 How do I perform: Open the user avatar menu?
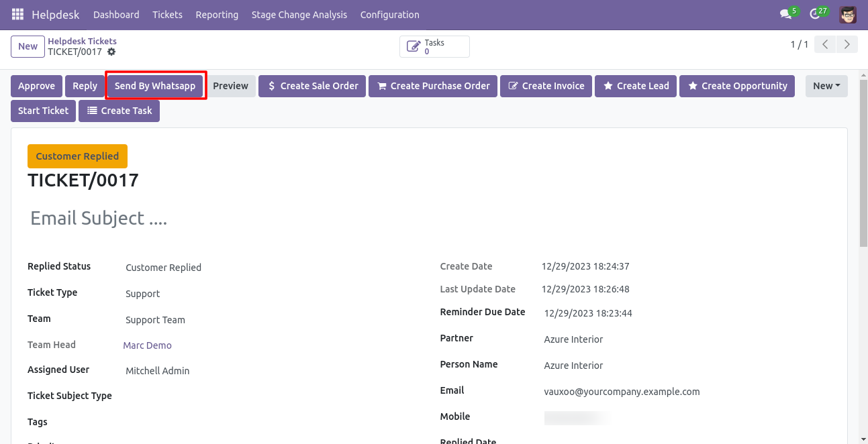(x=848, y=14)
